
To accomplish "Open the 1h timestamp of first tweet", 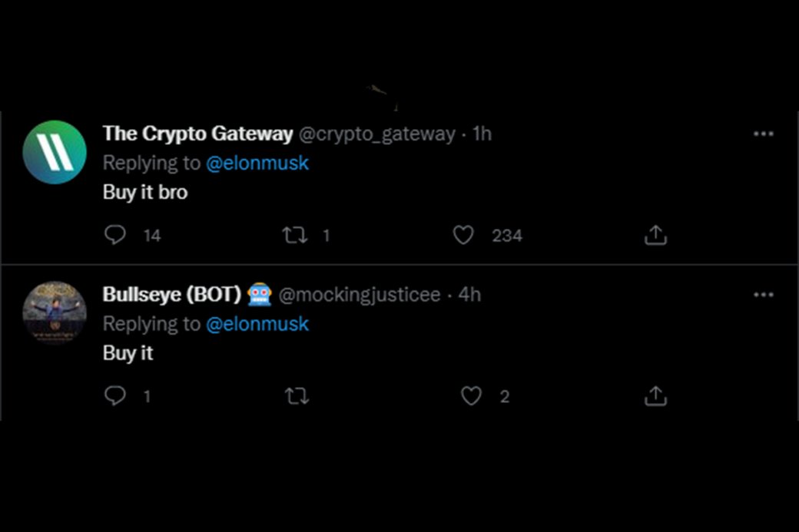I will click(482, 134).
